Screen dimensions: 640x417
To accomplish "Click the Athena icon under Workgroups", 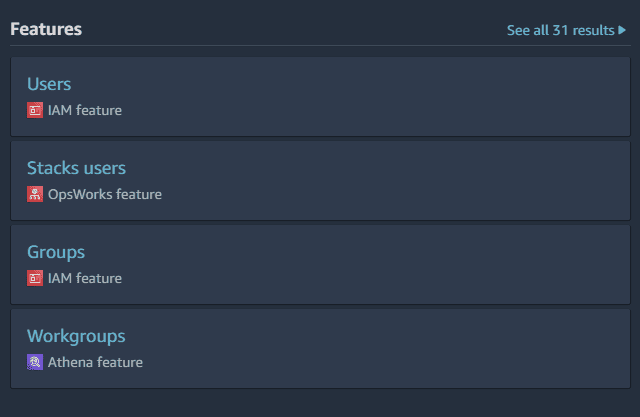I will coord(35,362).
